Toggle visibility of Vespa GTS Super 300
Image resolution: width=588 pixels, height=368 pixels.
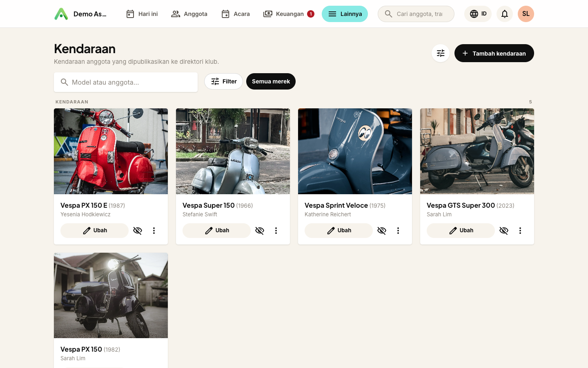(504, 231)
